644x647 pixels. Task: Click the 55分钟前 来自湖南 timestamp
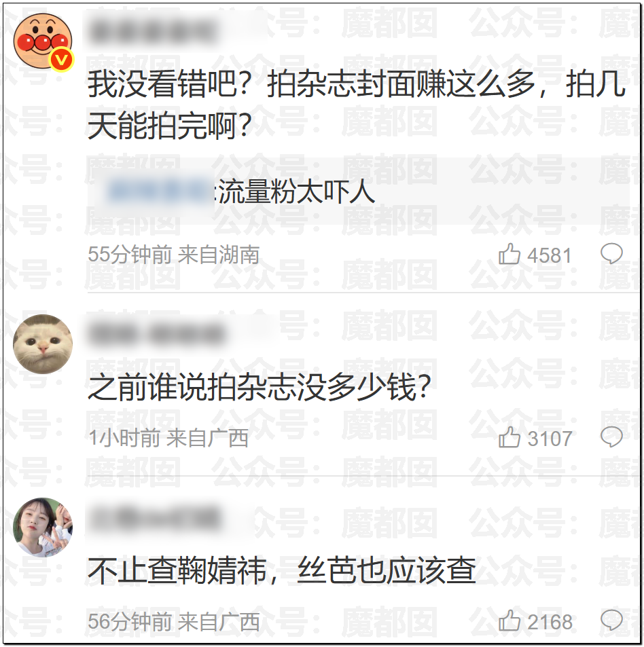[x=174, y=254]
